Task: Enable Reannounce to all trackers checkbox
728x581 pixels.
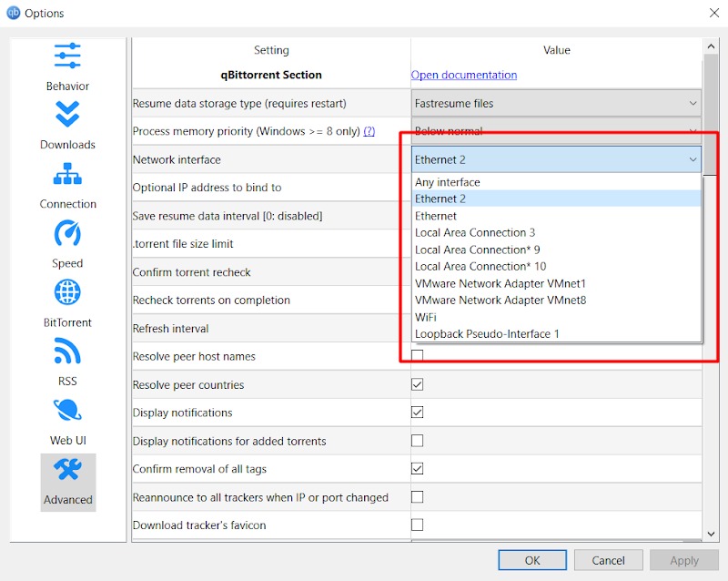Action: tap(417, 497)
